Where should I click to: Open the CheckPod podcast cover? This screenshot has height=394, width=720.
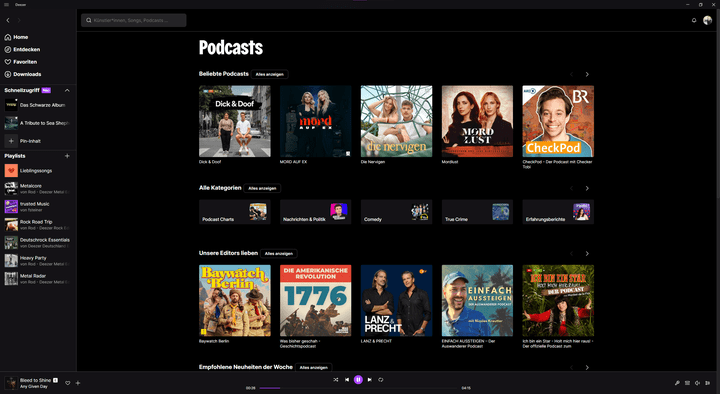point(558,121)
